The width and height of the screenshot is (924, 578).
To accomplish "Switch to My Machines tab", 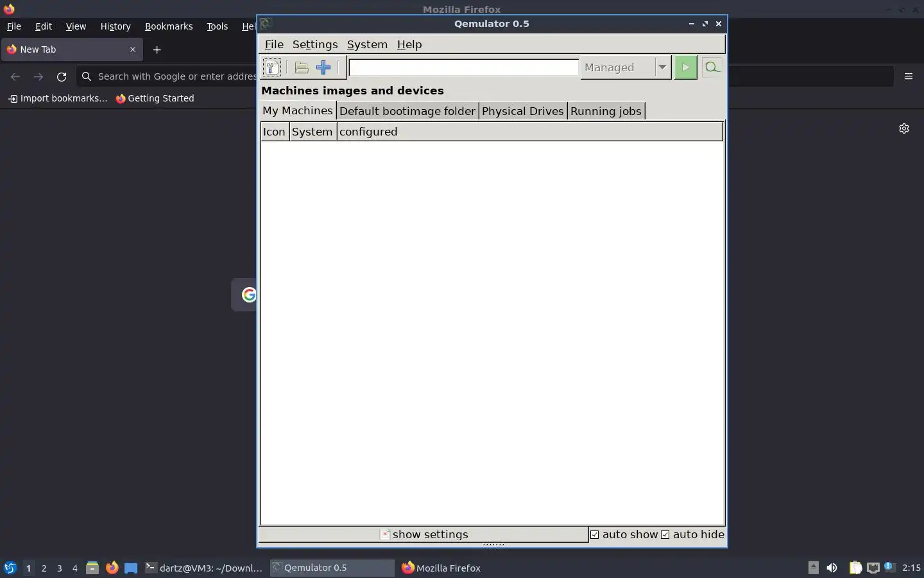I will (298, 110).
